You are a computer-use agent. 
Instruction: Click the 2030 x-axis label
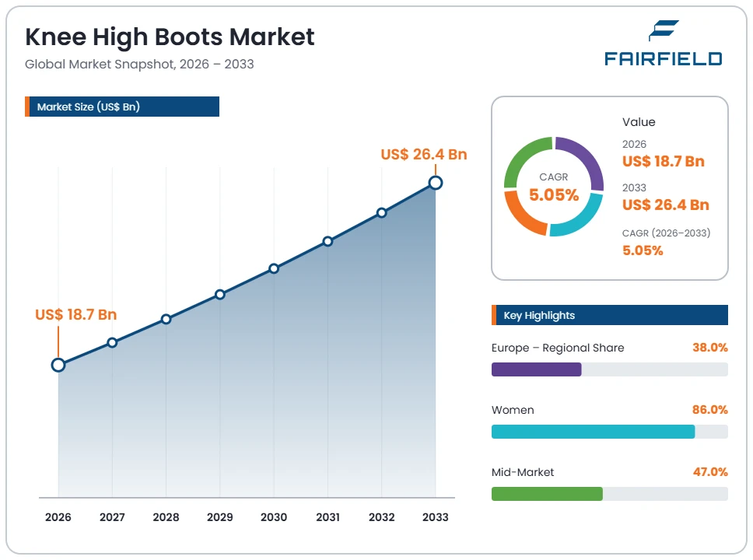click(274, 517)
